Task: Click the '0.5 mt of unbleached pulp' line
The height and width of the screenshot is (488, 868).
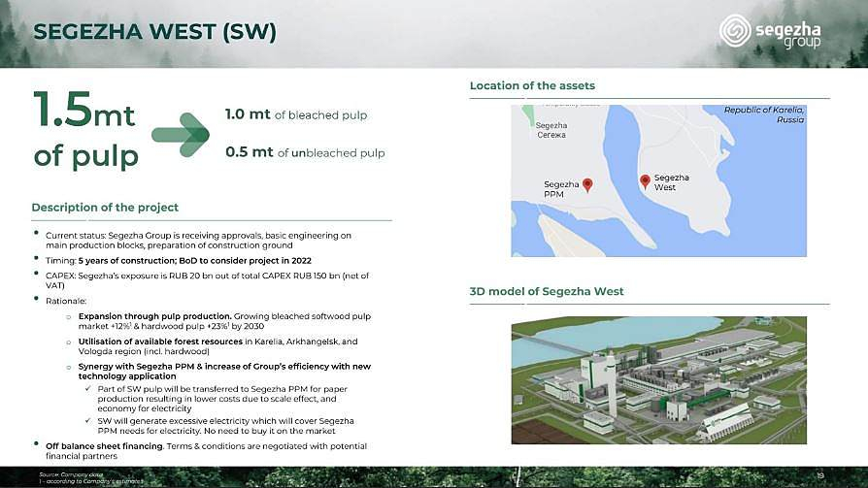Action: (305, 152)
